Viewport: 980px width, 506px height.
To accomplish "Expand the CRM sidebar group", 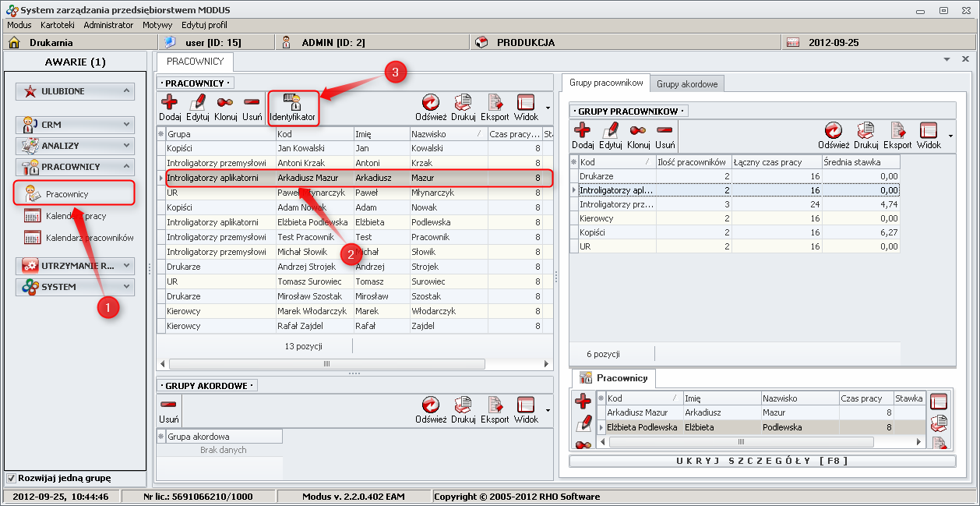I will click(x=75, y=125).
